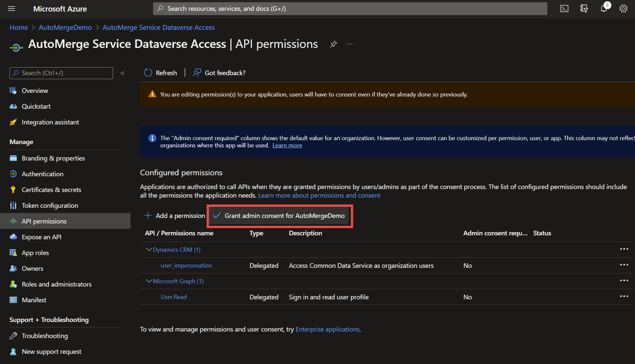Screen dimensions: 635x364
Task: Focus the top Search resources field
Action: click(350, 9)
